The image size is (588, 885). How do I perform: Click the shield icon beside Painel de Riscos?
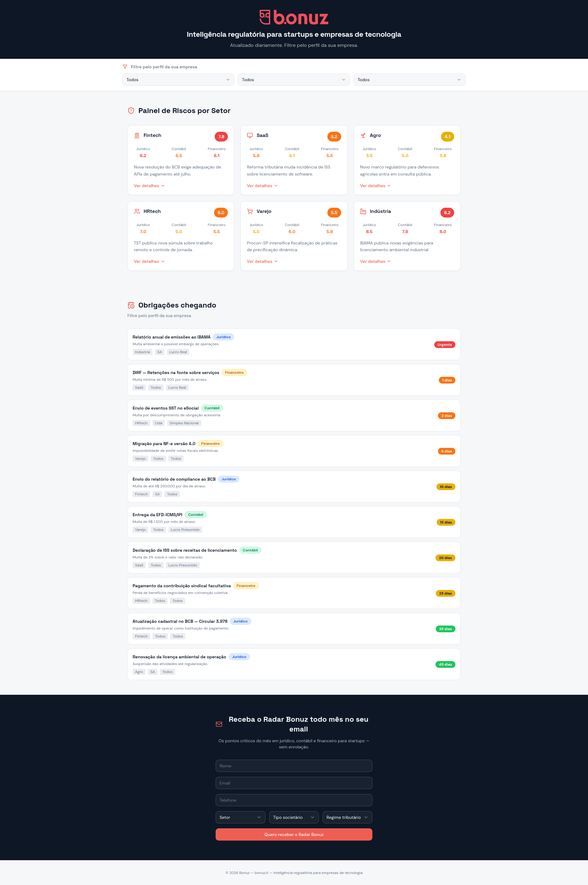pos(131,111)
